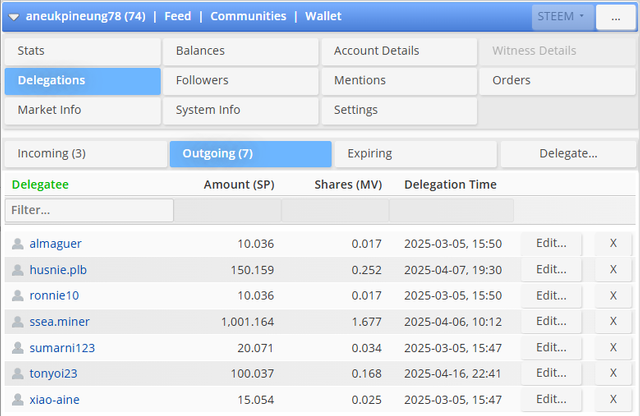This screenshot has height=416, width=640.
Task: Open the tonyoi23 account link
Action: click(x=54, y=373)
